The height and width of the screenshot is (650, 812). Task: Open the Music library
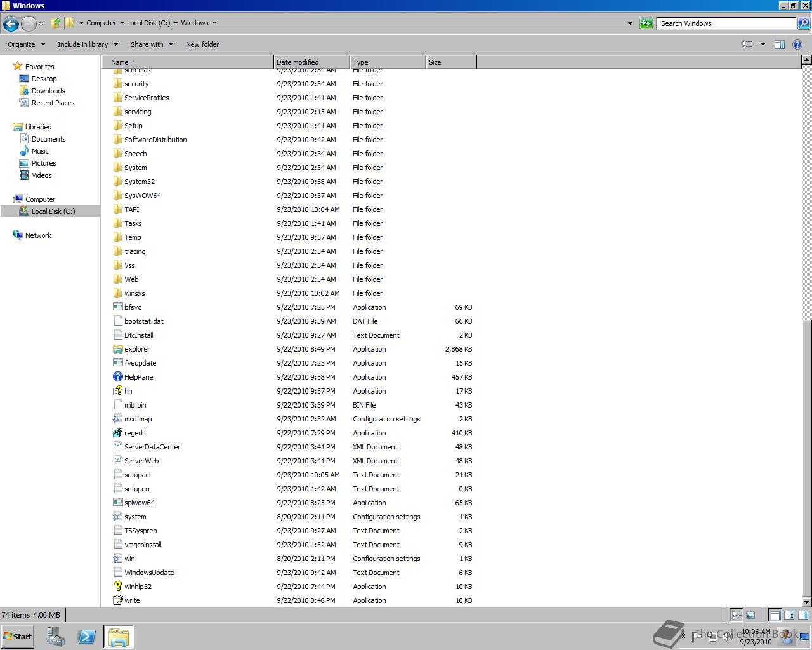coord(40,151)
